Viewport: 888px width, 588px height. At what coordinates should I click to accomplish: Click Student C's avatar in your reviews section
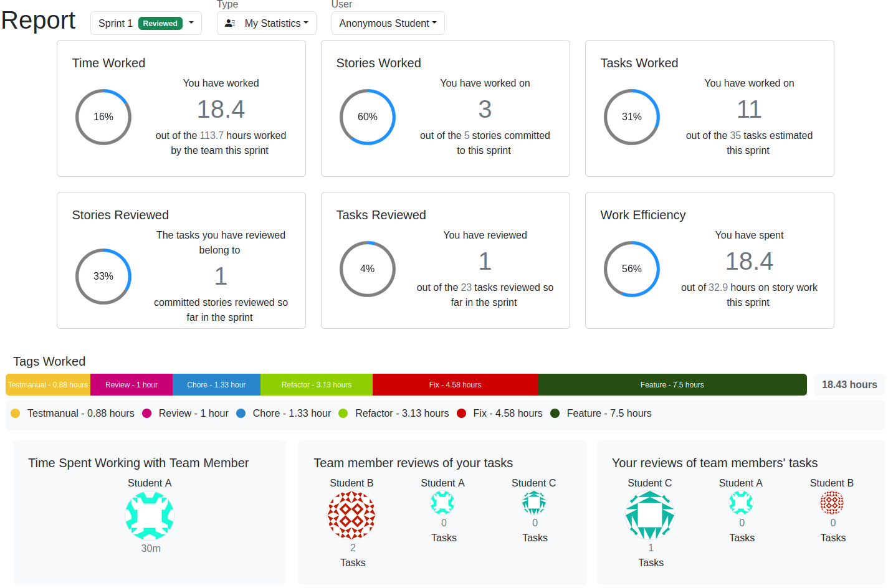point(650,515)
